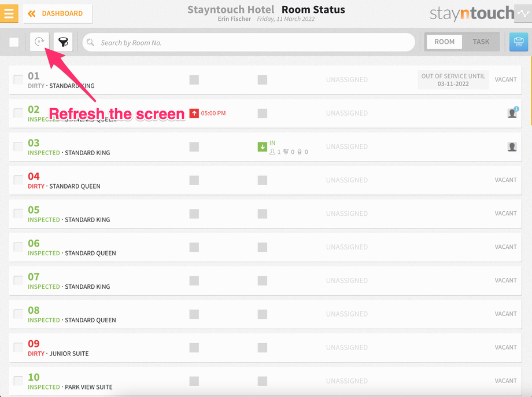Select checkbox for room 05
The image size is (532, 397).
[x=18, y=214]
